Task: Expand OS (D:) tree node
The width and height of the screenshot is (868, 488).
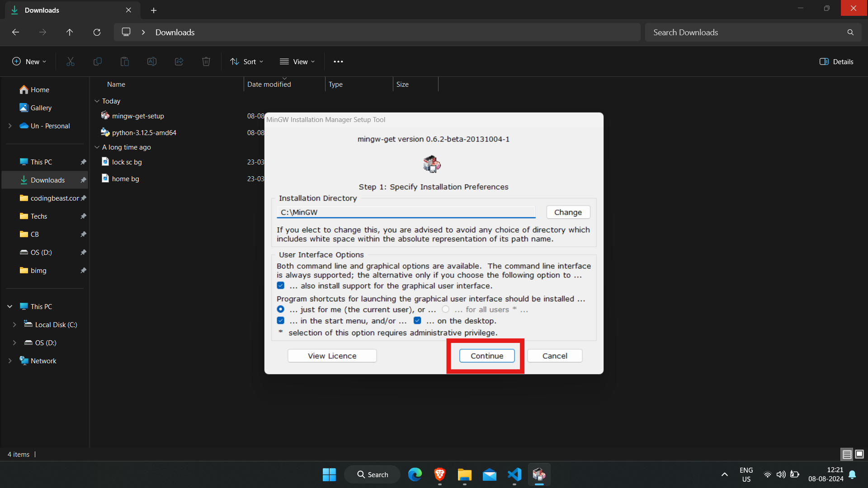Action: click(14, 343)
